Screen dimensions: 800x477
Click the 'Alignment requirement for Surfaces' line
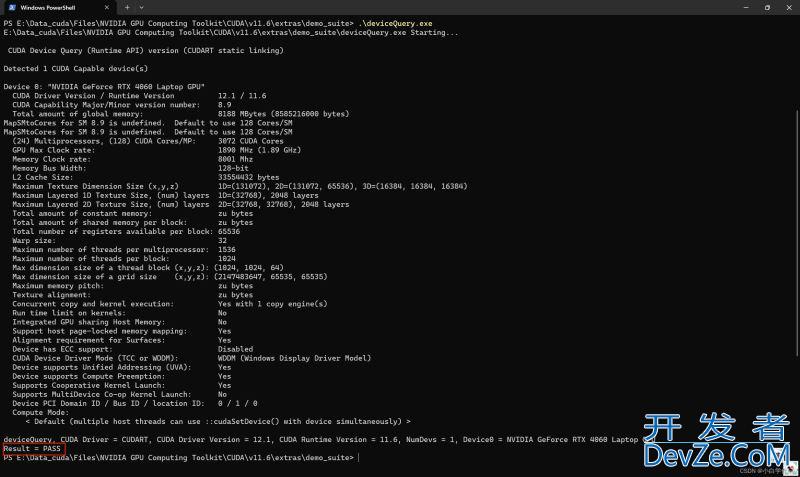tap(122, 340)
